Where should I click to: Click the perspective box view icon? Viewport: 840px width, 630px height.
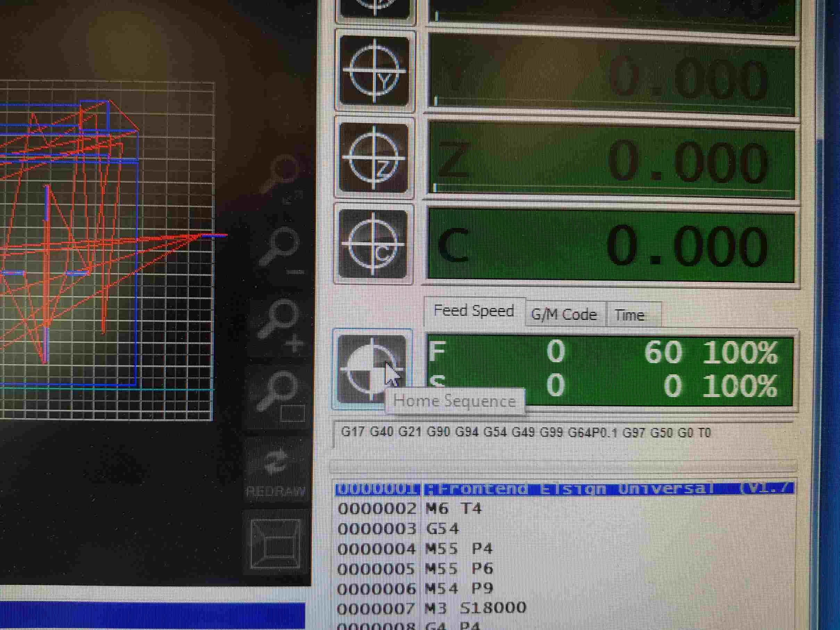coord(276,541)
